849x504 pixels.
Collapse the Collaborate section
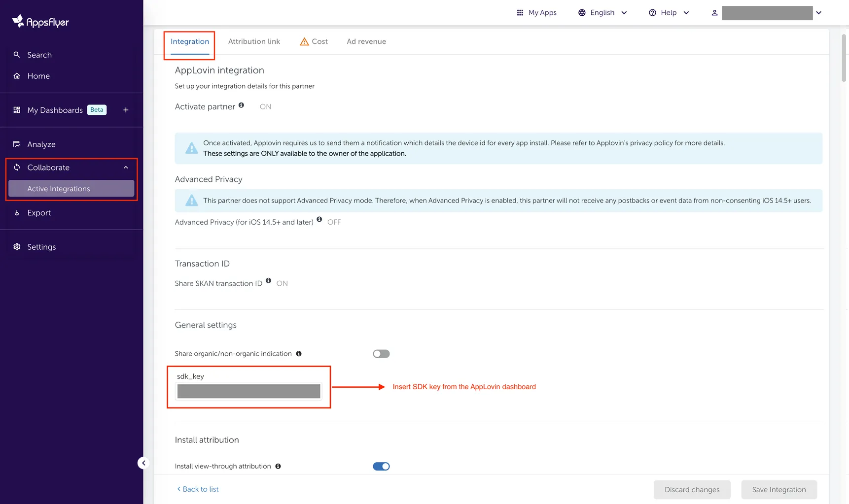pos(126,167)
